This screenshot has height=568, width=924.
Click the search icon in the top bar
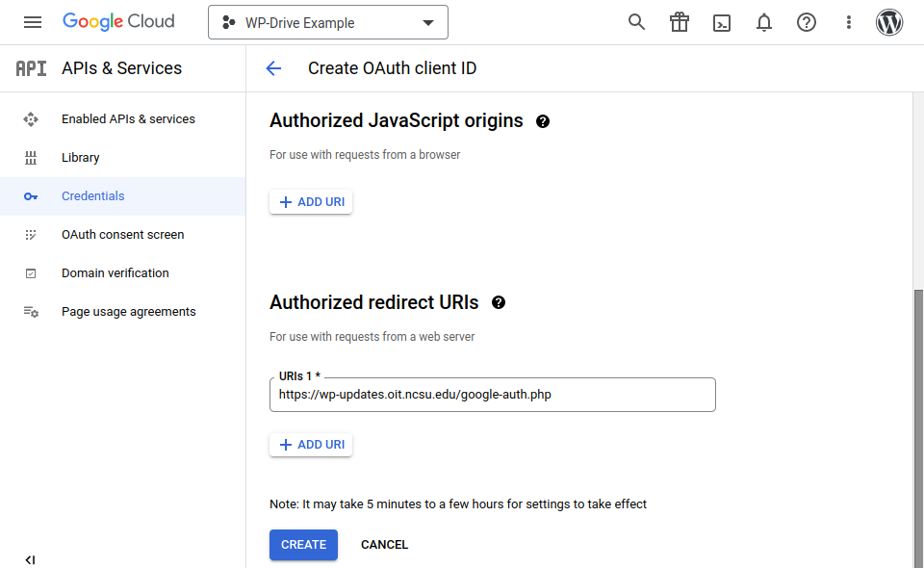click(636, 21)
